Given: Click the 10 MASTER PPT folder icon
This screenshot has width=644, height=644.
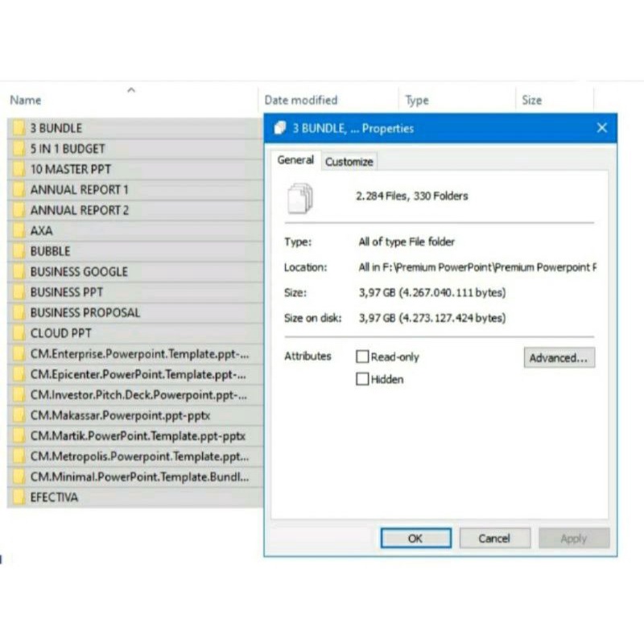Looking at the screenshot, I should (x=19, y=169).
